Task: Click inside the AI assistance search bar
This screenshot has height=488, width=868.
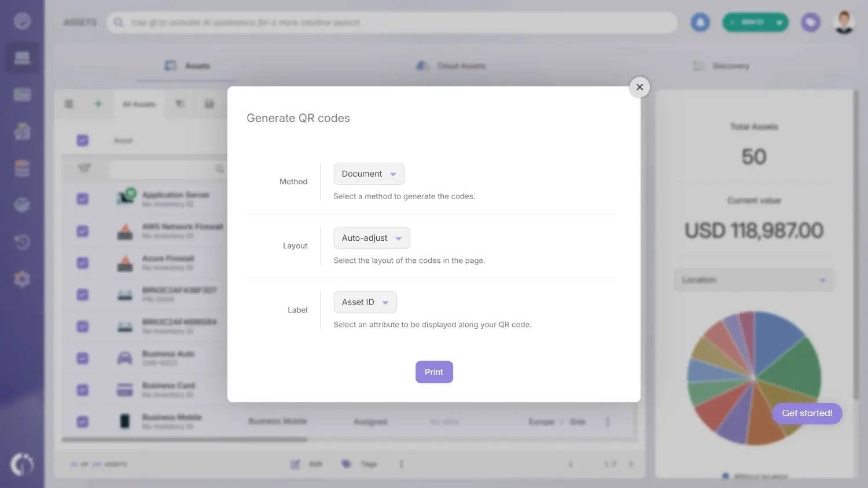Action: 391,22
